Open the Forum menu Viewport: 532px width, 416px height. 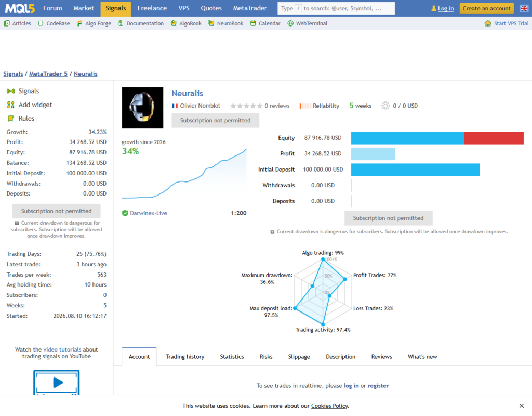tap(52, 8)
